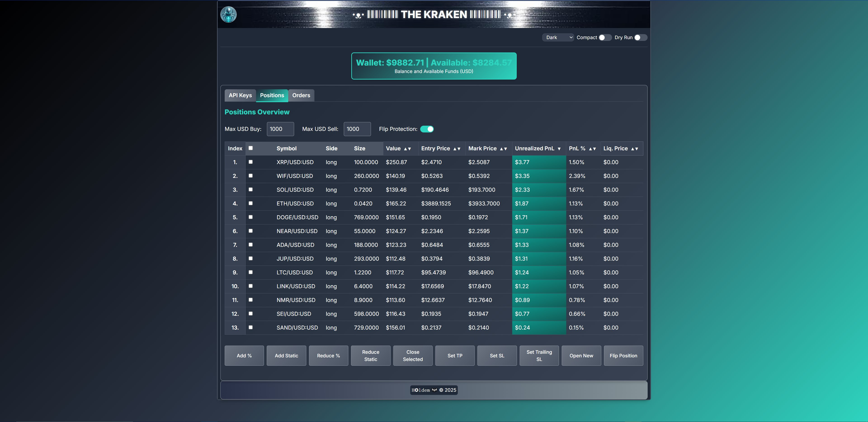This screenshot has width=868, height=422.
Task: Click the Open New button
Action: (x=581, y=356)
